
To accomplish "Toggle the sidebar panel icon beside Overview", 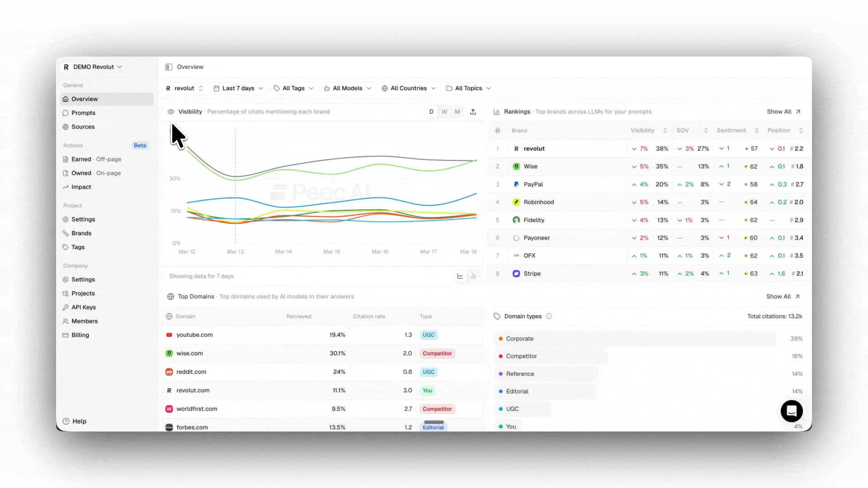I will pos(169,67).
